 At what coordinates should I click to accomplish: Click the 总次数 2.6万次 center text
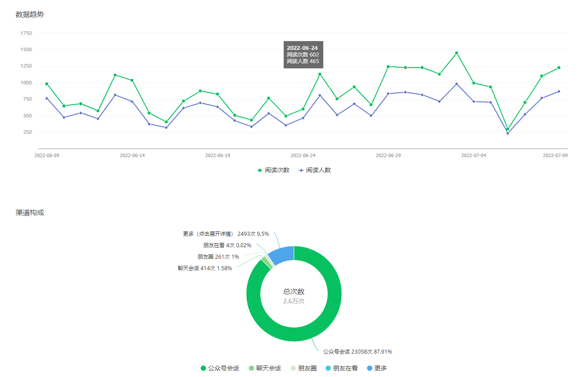pos(294,296)
